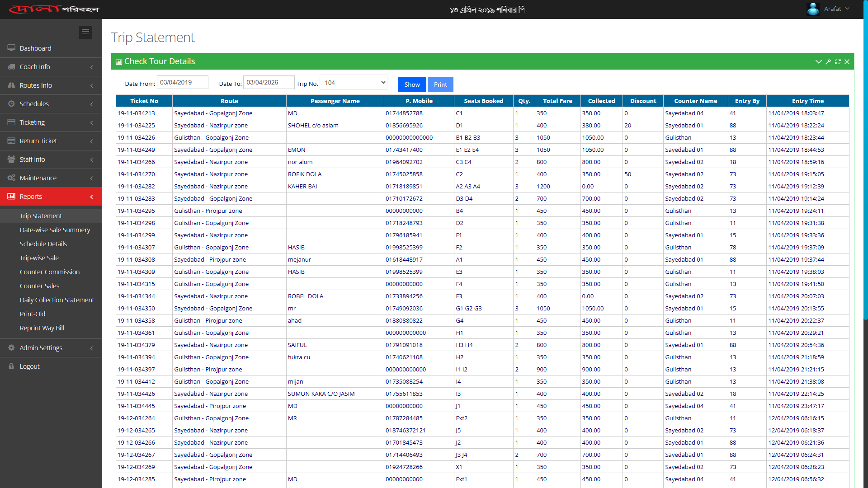Open the Trip No. dropdown
868x488 pixels.
(x=354, y=83)
